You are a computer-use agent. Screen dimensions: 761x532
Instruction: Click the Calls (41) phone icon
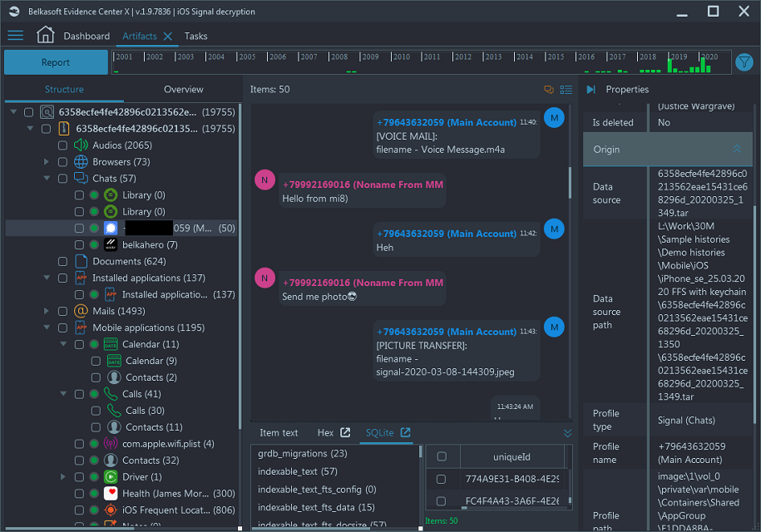click(x=111, y=394)
